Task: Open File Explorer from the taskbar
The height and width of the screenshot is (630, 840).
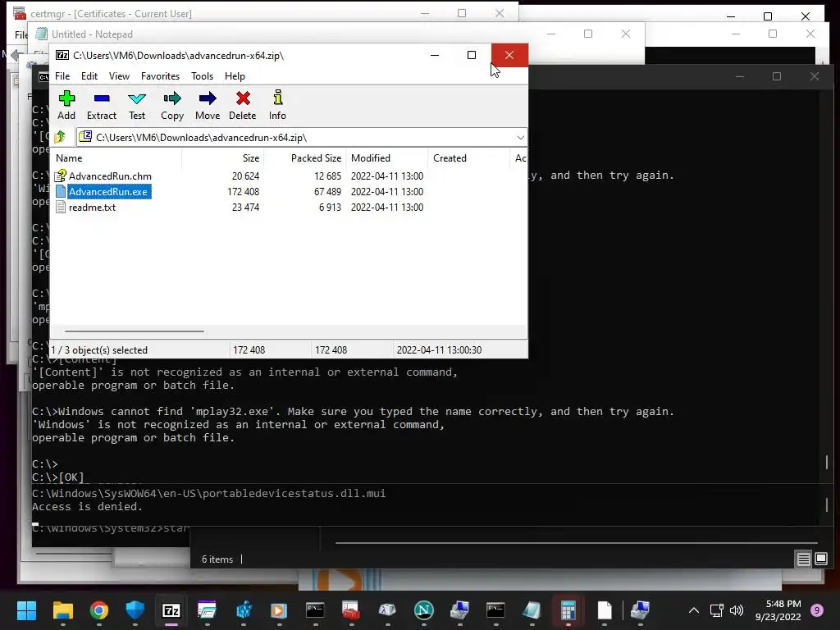Action: click(x=62, y=610)
